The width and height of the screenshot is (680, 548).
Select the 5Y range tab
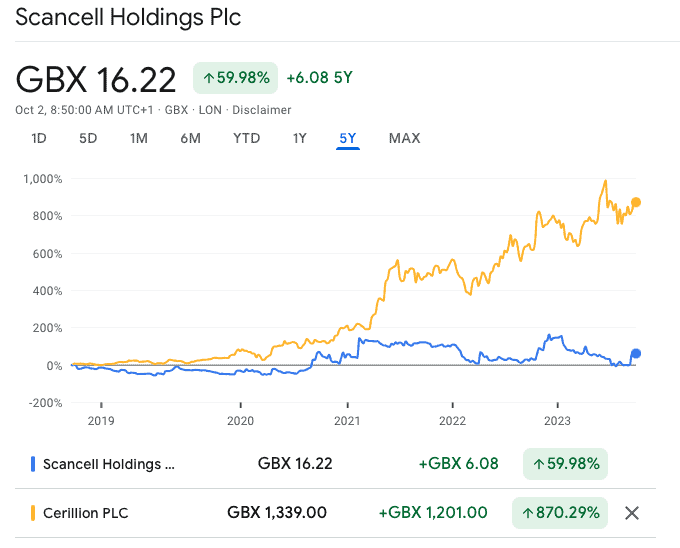click(347, 138)
